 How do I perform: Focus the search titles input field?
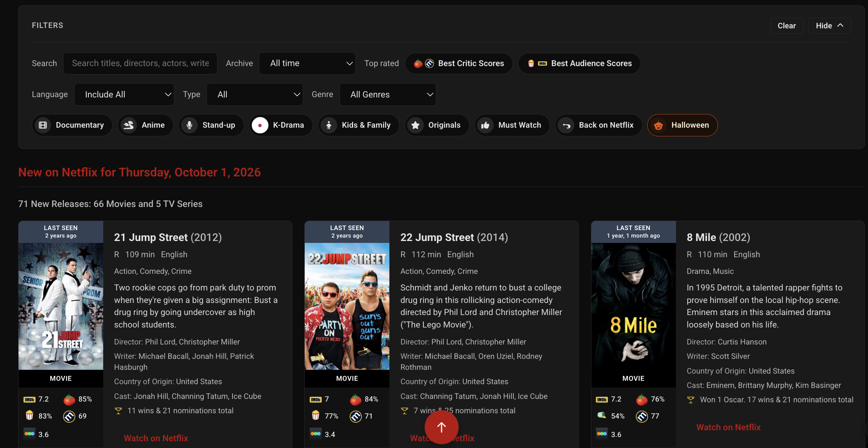click(140, 63)
